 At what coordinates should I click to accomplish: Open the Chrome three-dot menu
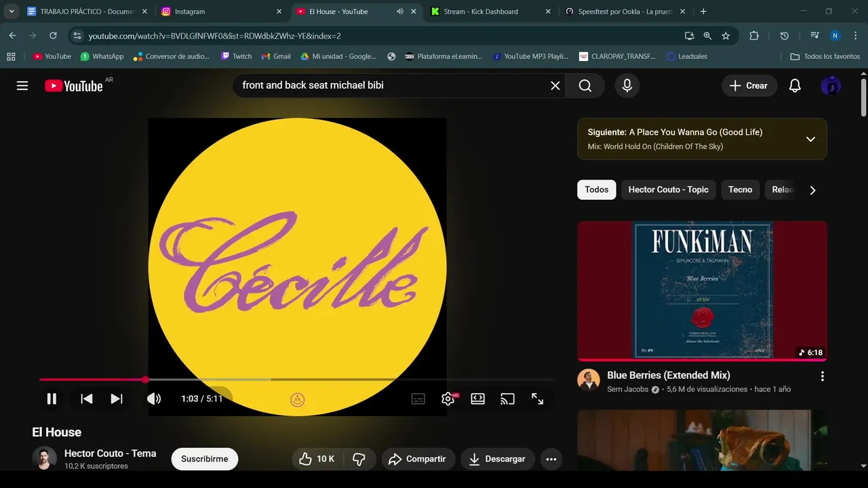(x=855, y=35)
